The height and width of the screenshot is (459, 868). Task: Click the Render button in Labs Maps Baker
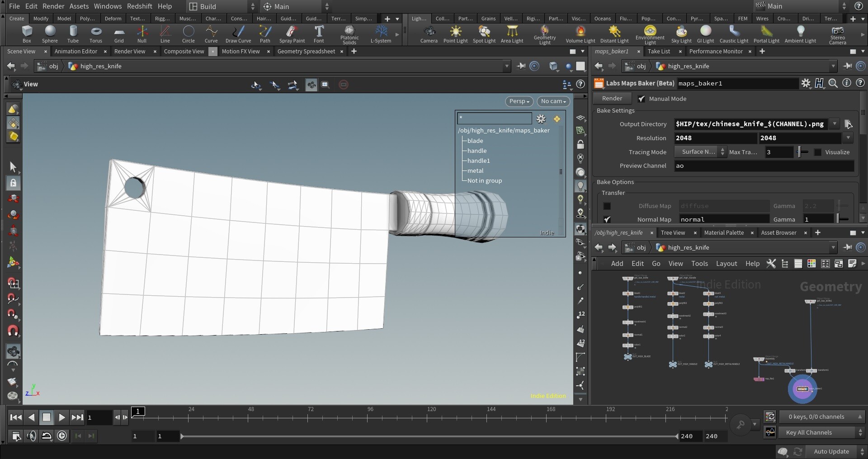pyautogui.click(x=612, y=98)
